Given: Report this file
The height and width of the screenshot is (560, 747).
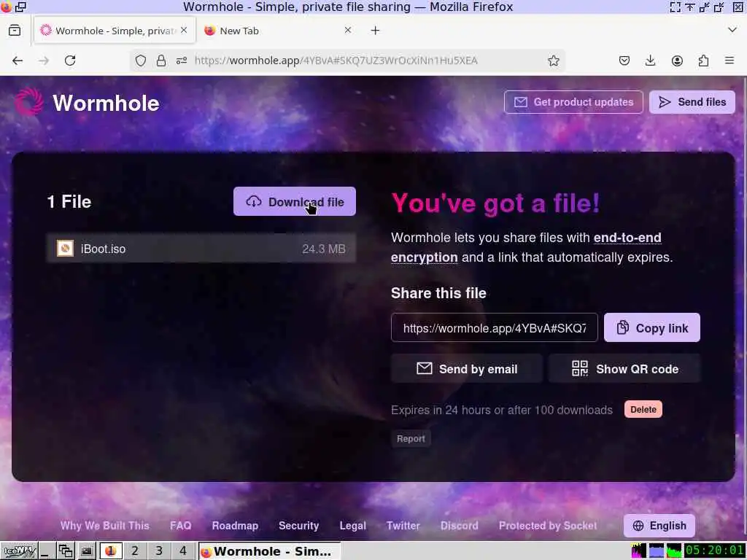Looking at the screenshot, I should tap(411, 438).
